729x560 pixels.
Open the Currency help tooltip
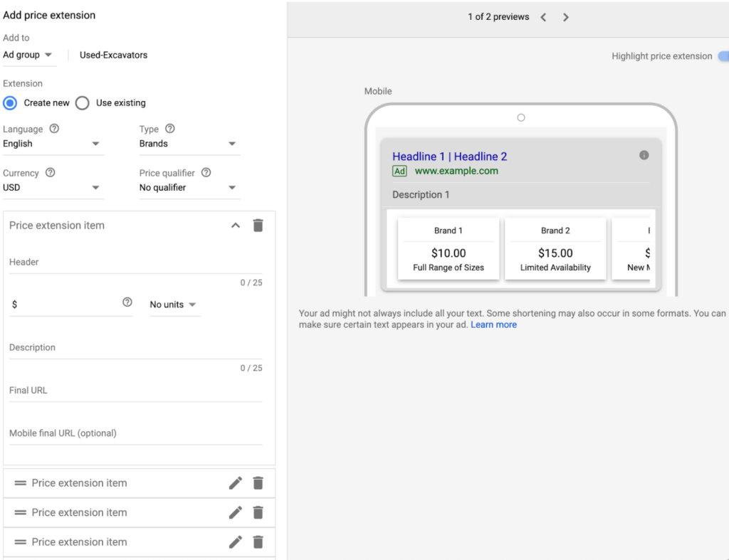coord(48,172)
